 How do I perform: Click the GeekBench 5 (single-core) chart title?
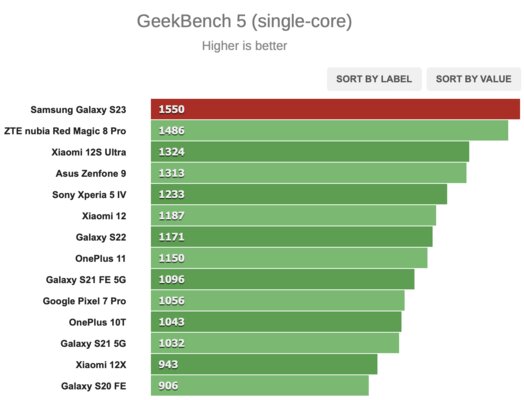point(244,21)
